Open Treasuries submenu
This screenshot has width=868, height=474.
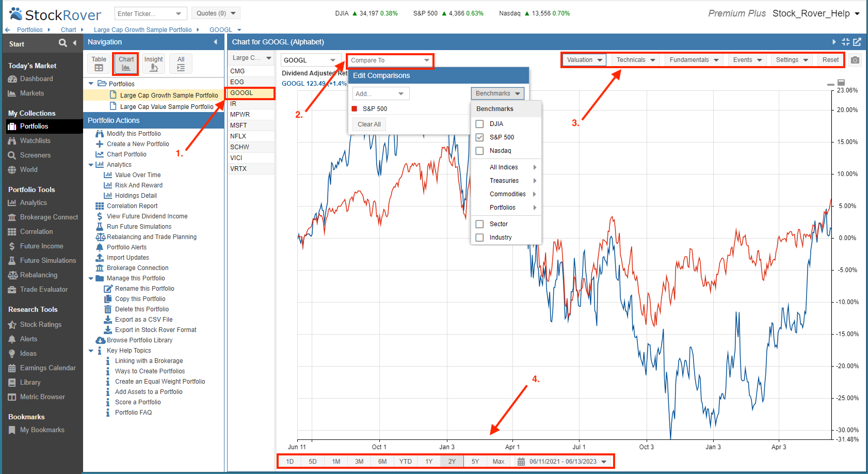pos(506,181)
